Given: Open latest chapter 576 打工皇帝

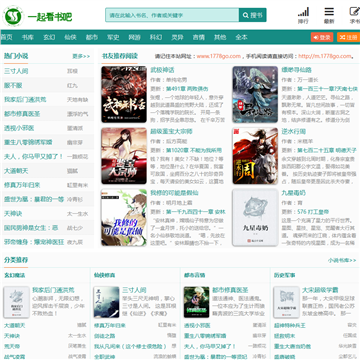Looking at the screenshot, I should [313, 212].
